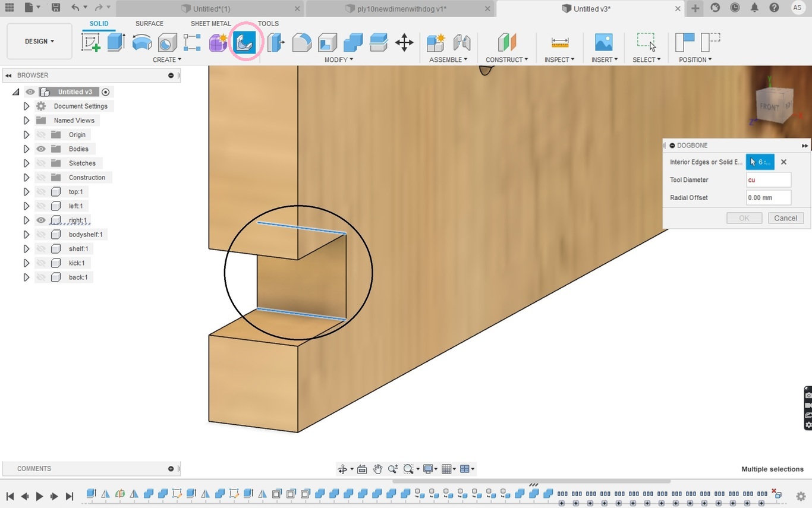Hide the right:1 component

(x=41, y=220)
